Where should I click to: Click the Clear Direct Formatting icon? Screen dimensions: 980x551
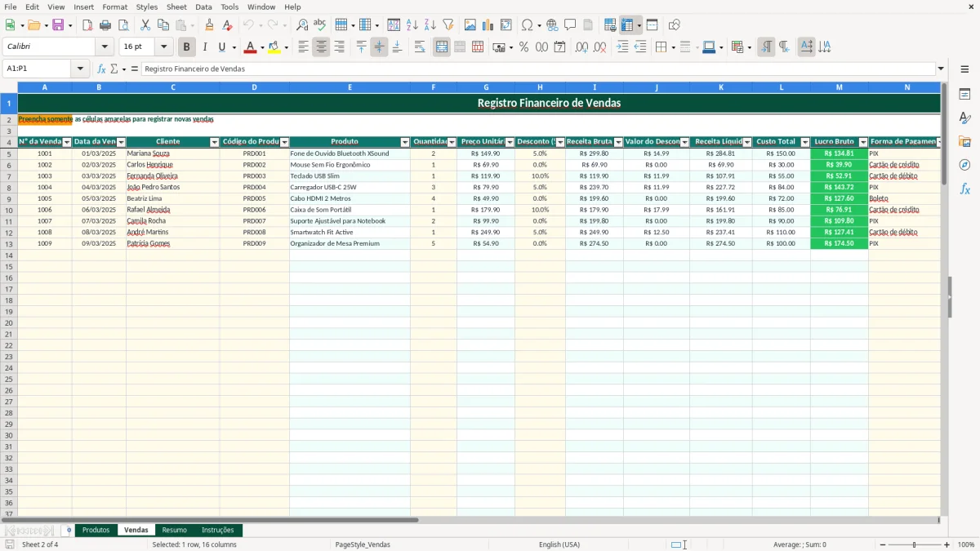pos(227,25)
